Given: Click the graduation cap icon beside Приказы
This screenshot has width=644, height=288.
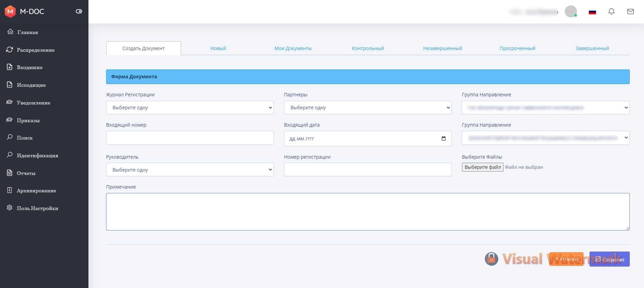Looking at the screenshot, I should coord(10,120).
